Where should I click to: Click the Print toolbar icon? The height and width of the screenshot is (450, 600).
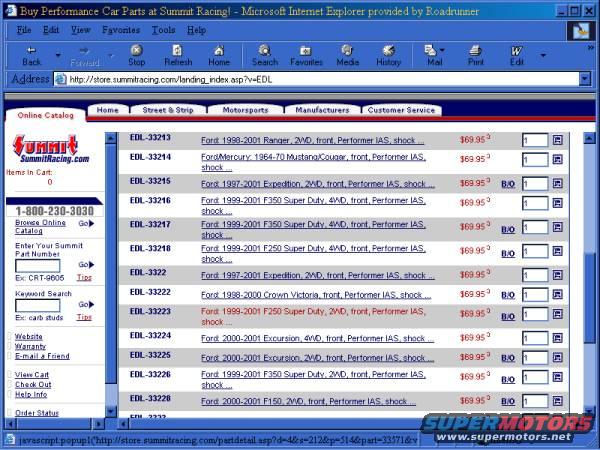point(476,54)
